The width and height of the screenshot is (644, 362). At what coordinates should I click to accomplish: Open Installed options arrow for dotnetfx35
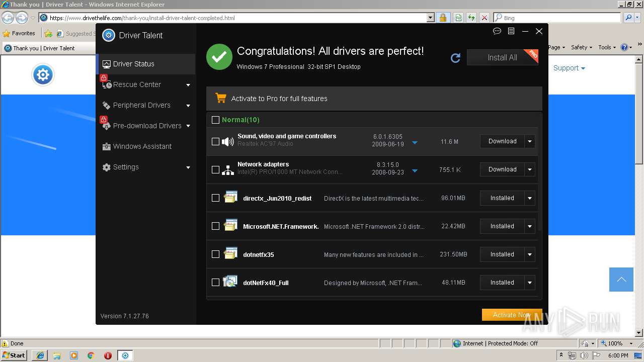(529, 254)
